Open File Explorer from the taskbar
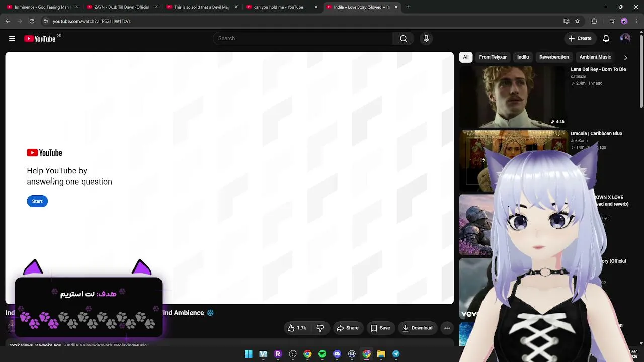This screenshot has height=362, width=644. point(381,354)
